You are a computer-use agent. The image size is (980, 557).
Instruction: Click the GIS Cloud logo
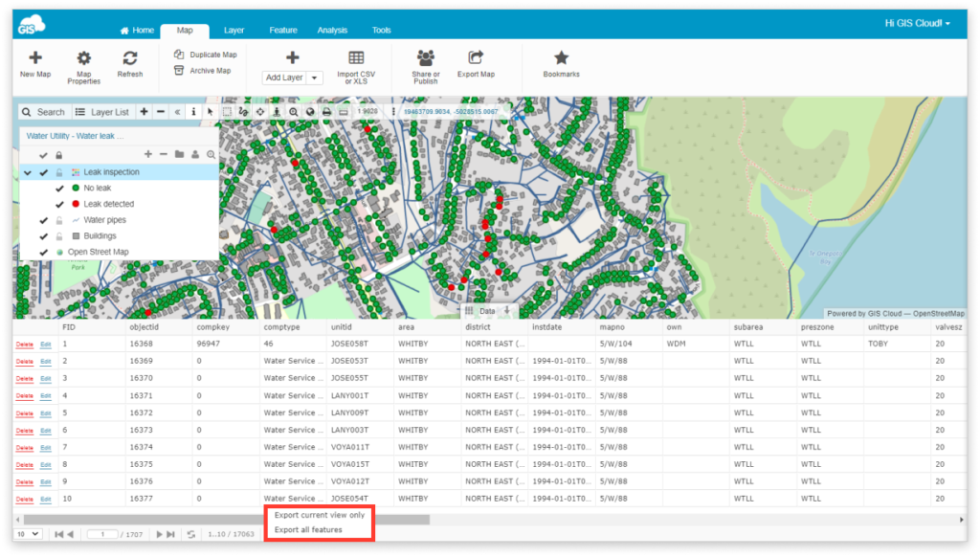click(x=32, y=26)
